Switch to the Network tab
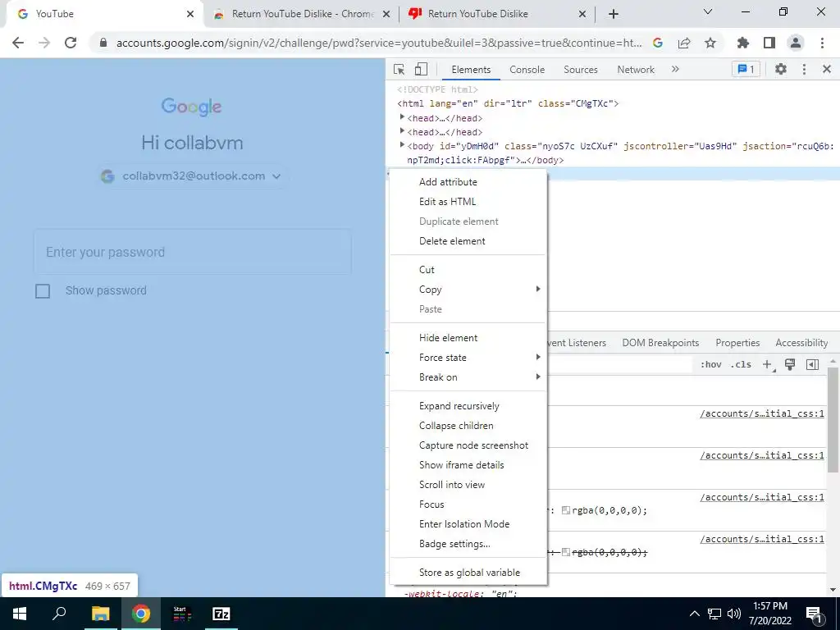The height and width of the screenshot is (630, 840). point(636,69)
